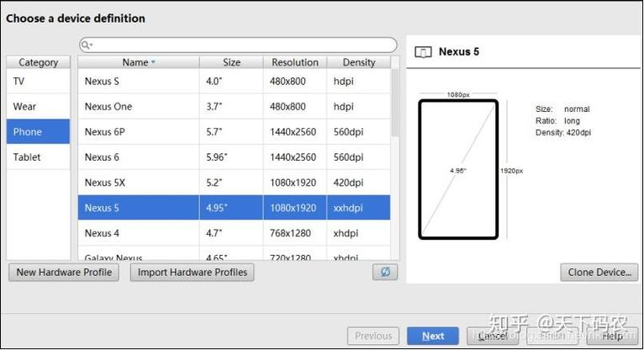Click the phone preview outline thumbnail

[x=458, y=169]
